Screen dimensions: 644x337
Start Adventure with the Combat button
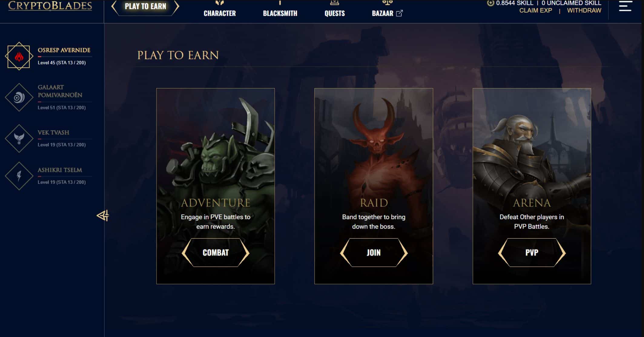(216, 253)
